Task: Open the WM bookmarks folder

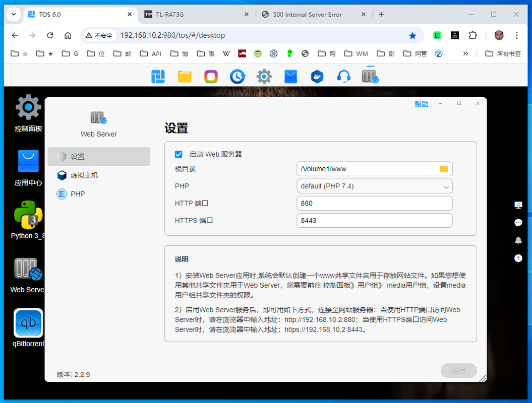Action: (x=356, y=53)
